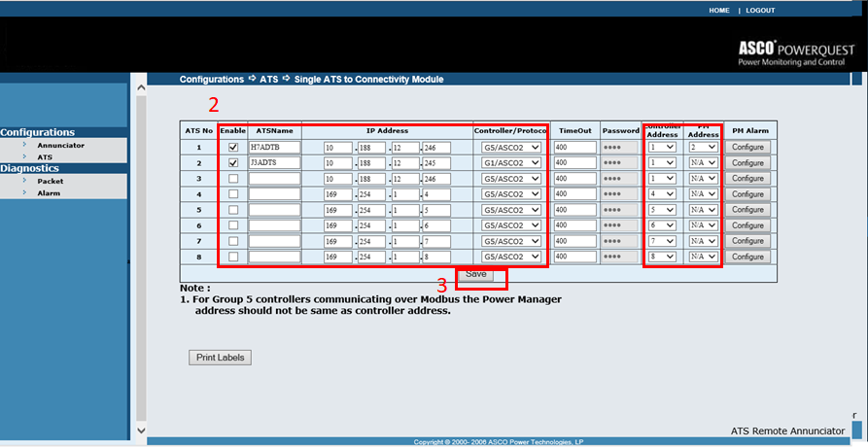
Task: Click scroll down arrow of content pane
Action: 141,430
